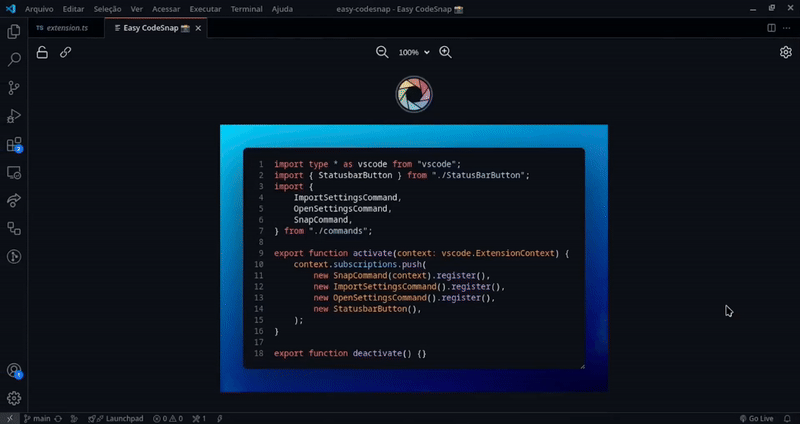Open the Executar menu
800x424 pixels.
tap(205, 9)
